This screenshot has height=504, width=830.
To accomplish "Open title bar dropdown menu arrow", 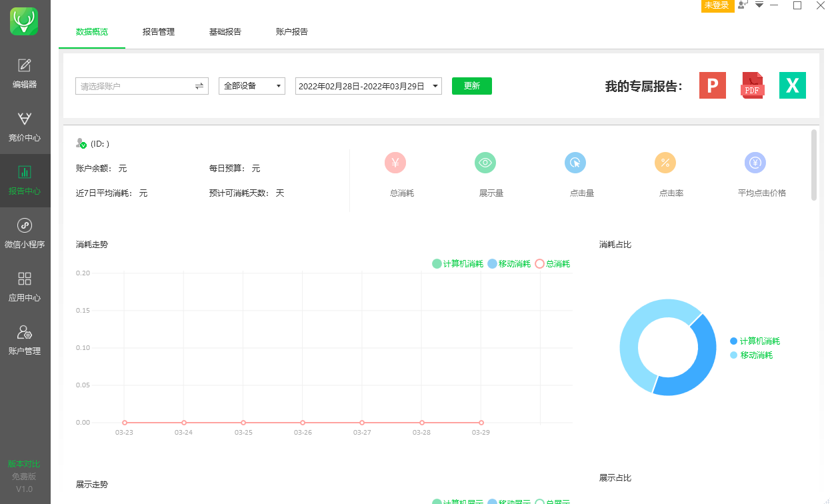I will coord(759,5).
